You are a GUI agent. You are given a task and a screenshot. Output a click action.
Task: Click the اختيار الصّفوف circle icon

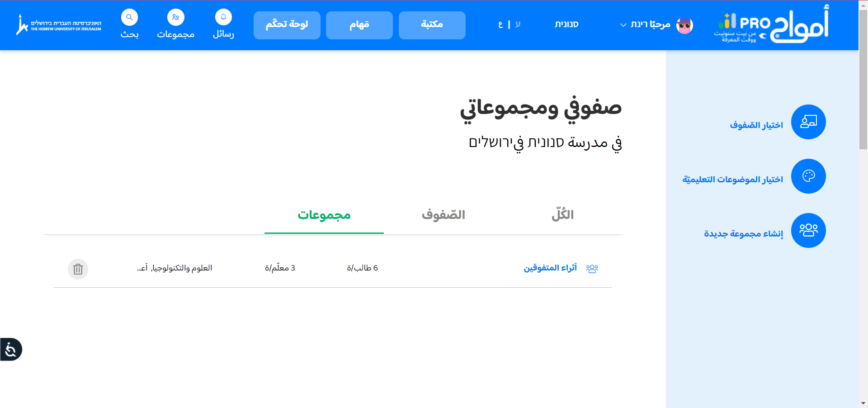click(x=808, y=122)
